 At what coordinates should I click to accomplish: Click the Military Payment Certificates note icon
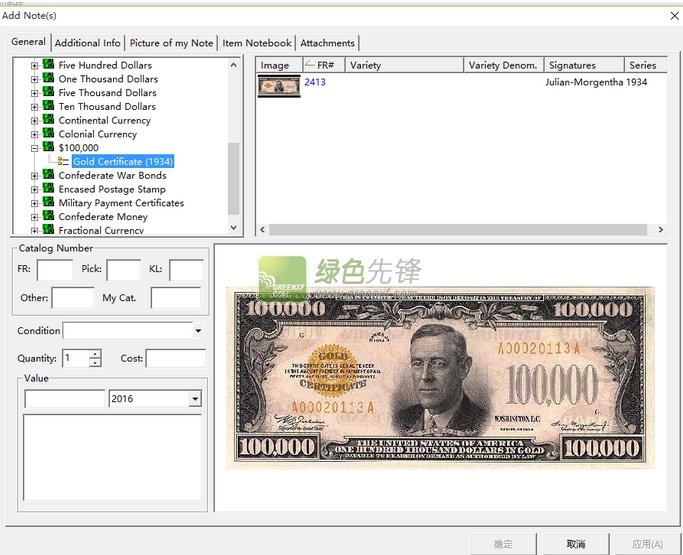48,202
